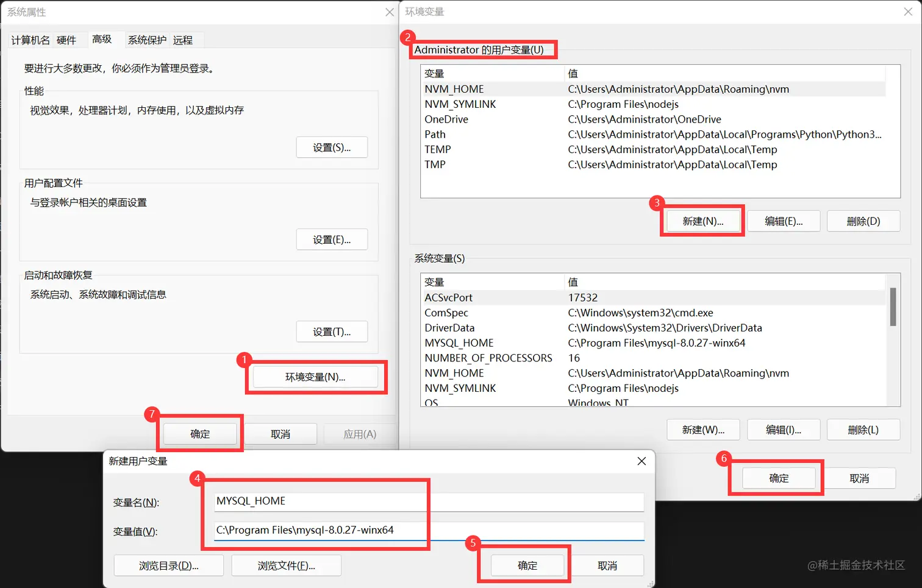Click 新建(N)... for user variables

point(702,221)
